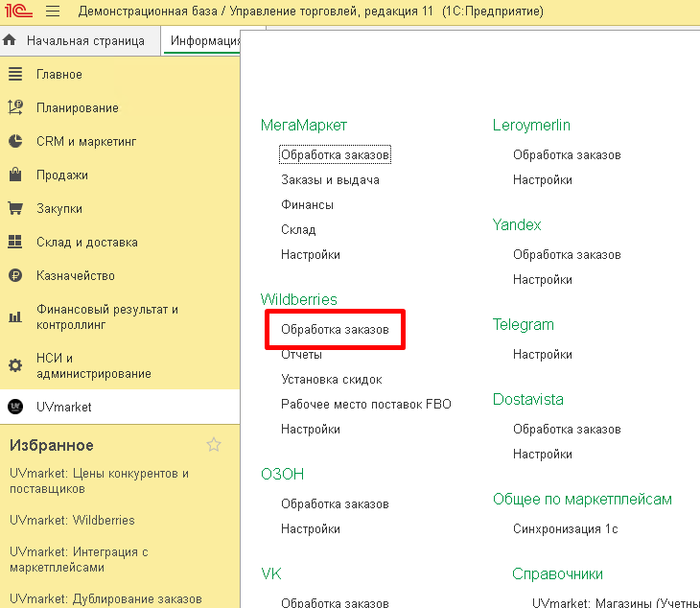
Task: Click the CRM и маркетинг pie icon
Action: coord(15,141)
